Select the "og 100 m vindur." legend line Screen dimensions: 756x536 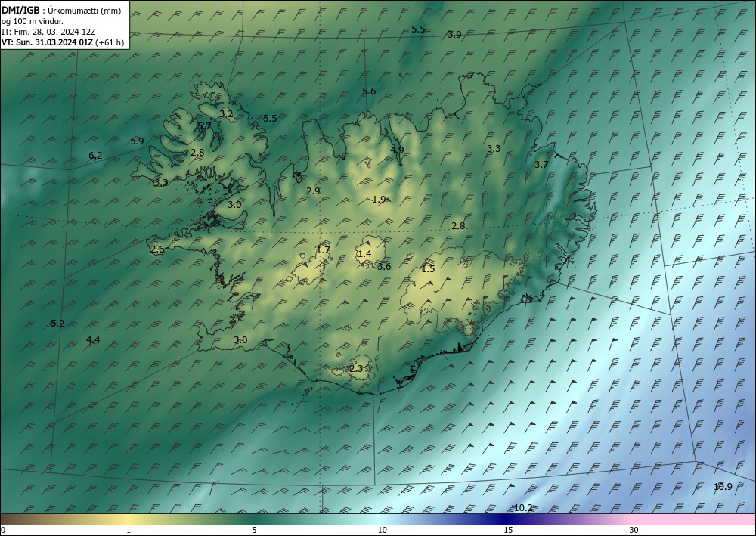(33, 21)
